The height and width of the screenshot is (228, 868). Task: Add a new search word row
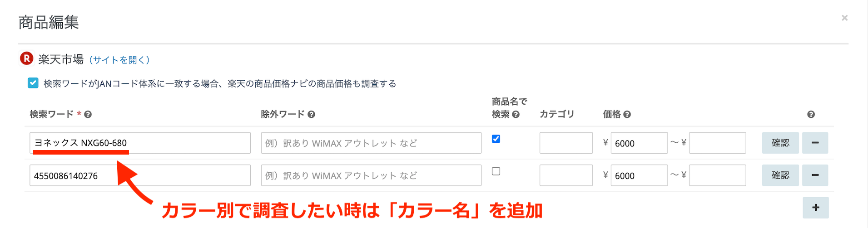tap(816, 208)
